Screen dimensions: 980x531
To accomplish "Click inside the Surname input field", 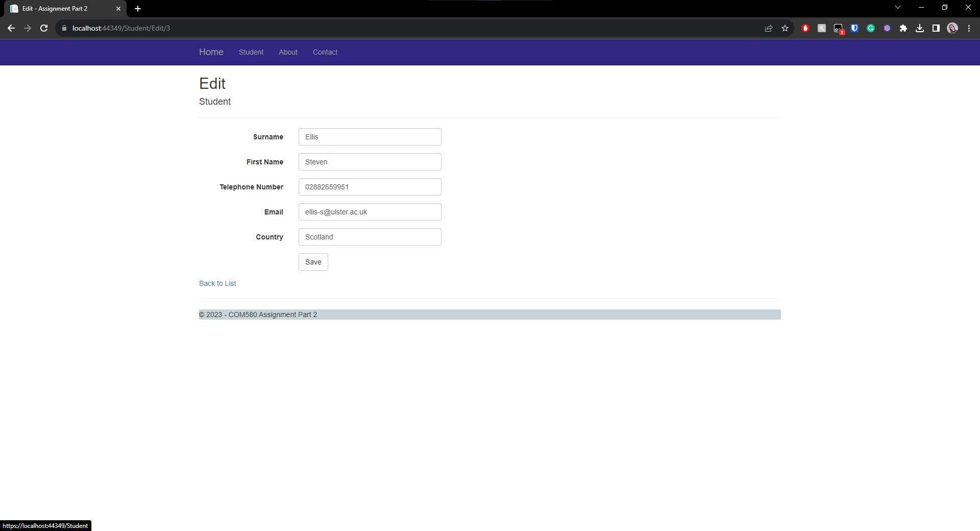I will 370,137.
